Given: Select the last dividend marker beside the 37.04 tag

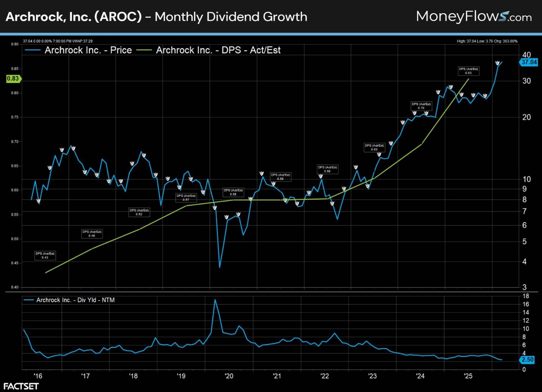Looking at the screenshot, I should coord(497,63).
